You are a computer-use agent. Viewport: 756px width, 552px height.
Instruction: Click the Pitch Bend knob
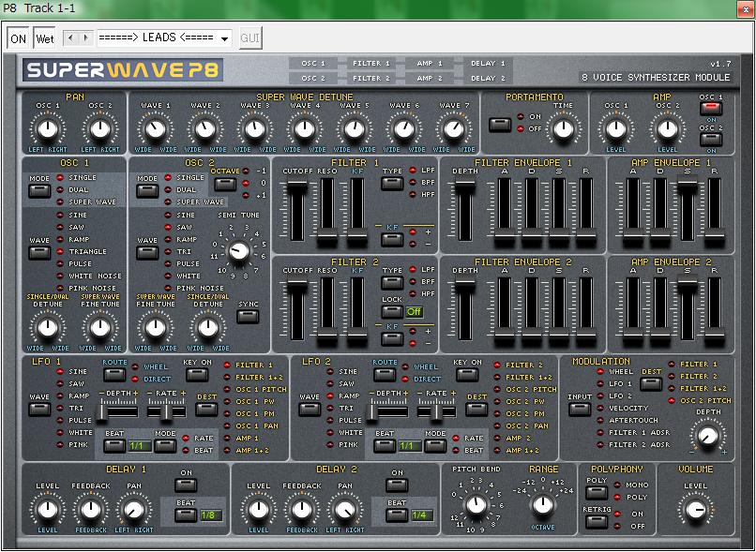476,505
